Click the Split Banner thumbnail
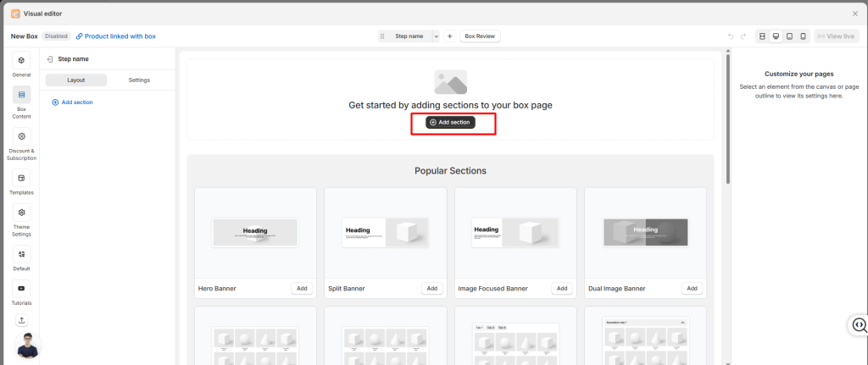This screenshot has height=365, width=868. pos(385,233)
